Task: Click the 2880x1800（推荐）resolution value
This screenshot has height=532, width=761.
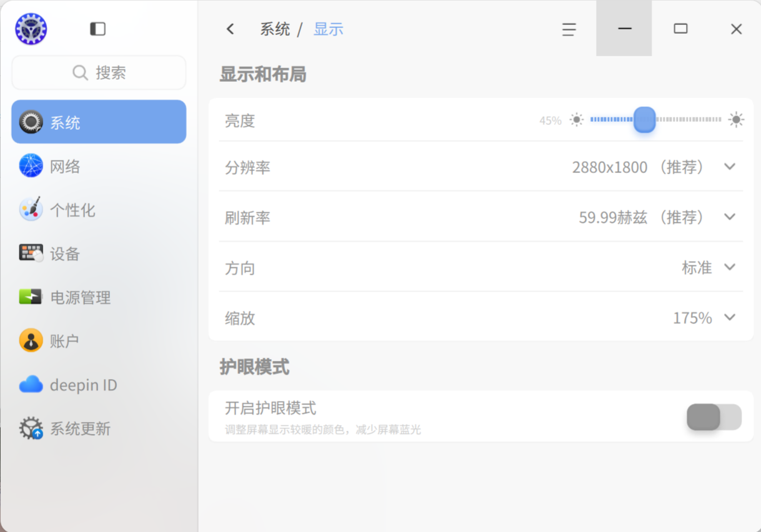Action: coord(639,167)
